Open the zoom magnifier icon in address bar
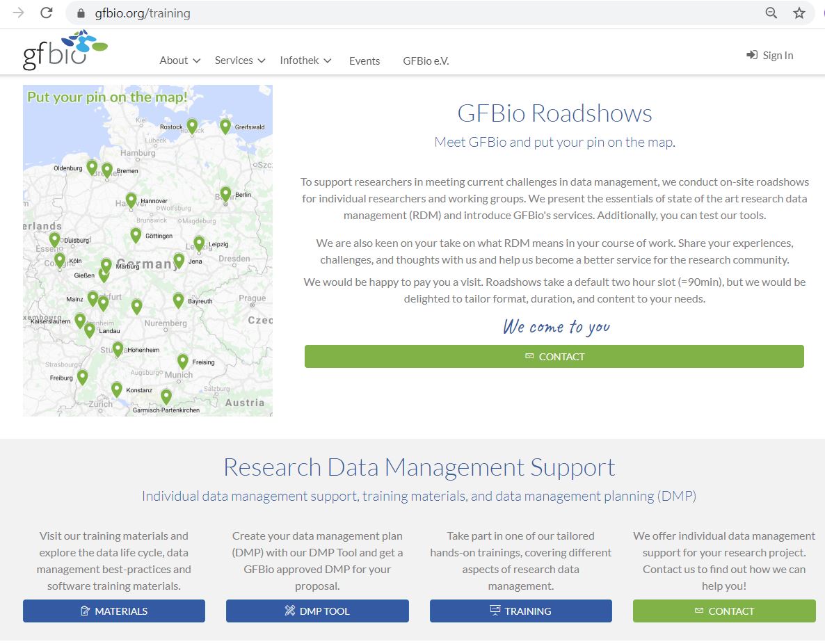The width and height of the screenshot is (825, 644). coord(771,13)
